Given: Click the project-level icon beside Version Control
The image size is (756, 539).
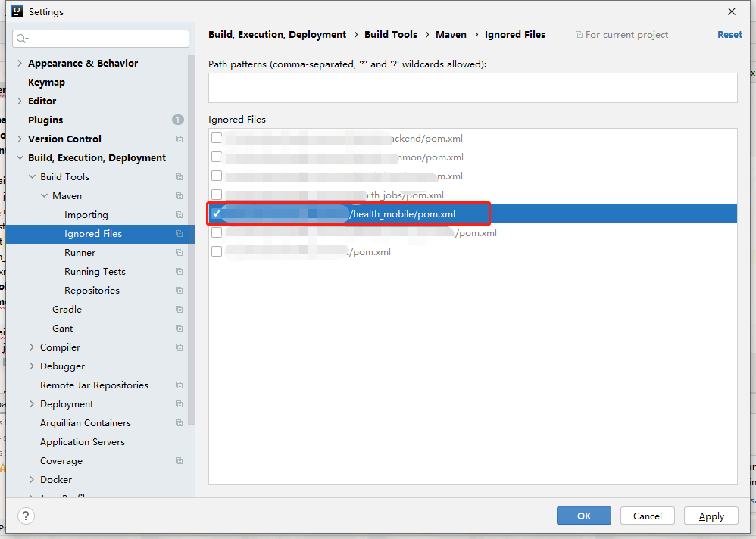Looking at the screenshot, I should 180,139.
